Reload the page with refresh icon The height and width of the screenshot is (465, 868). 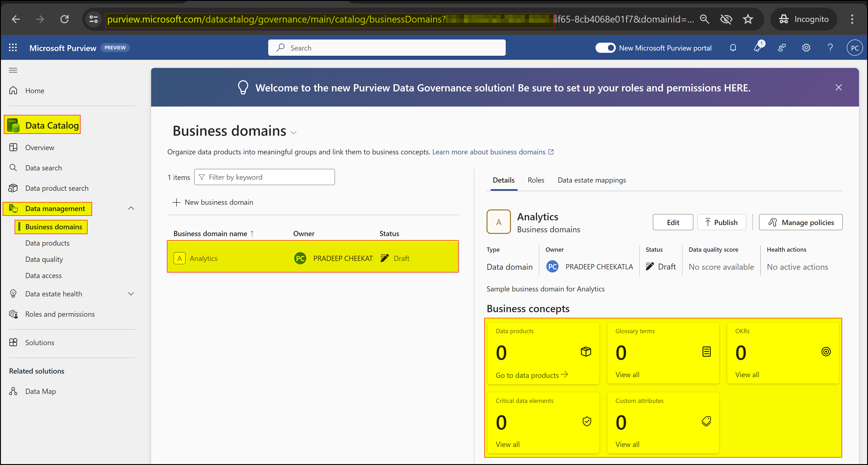tap(64, 19)
